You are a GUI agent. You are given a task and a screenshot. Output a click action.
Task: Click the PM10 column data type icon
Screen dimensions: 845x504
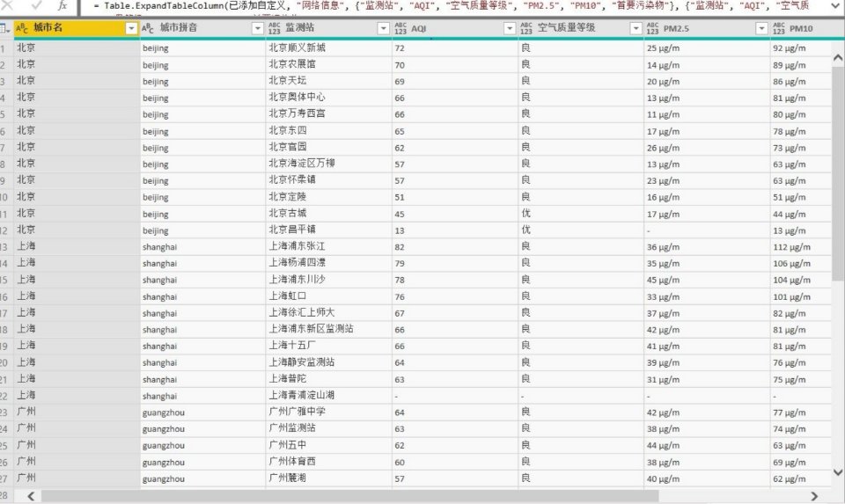click(779, 28)
